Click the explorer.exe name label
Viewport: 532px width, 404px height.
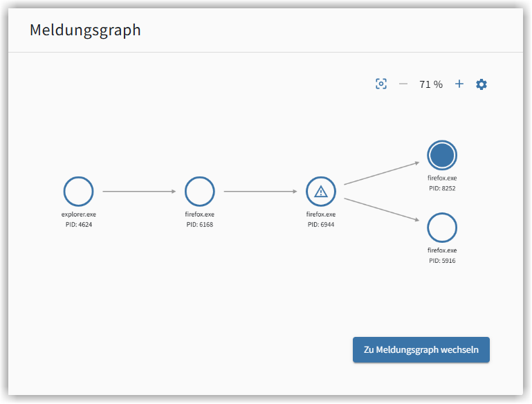tap(79, 214)
